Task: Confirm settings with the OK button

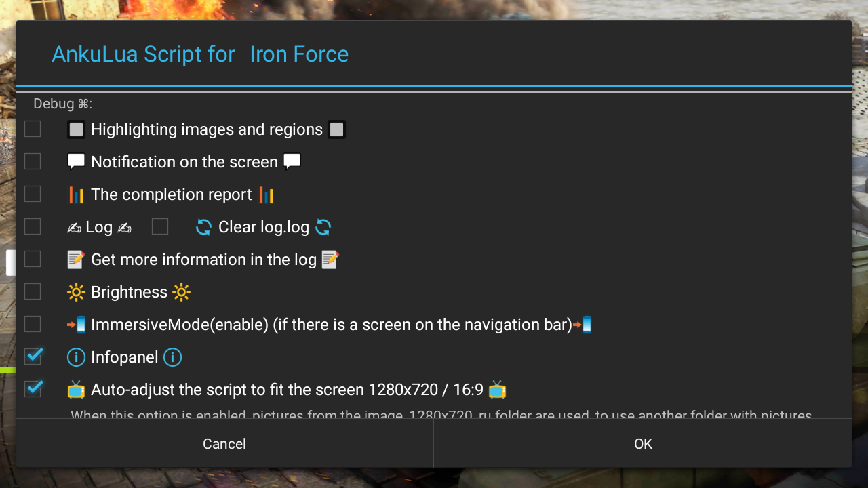Action: click(642, 444)
